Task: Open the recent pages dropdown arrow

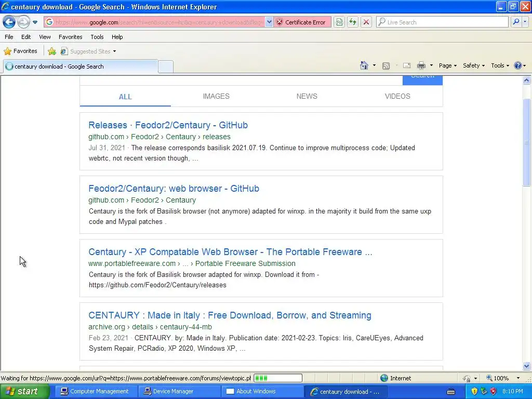Action: [35, 22]
